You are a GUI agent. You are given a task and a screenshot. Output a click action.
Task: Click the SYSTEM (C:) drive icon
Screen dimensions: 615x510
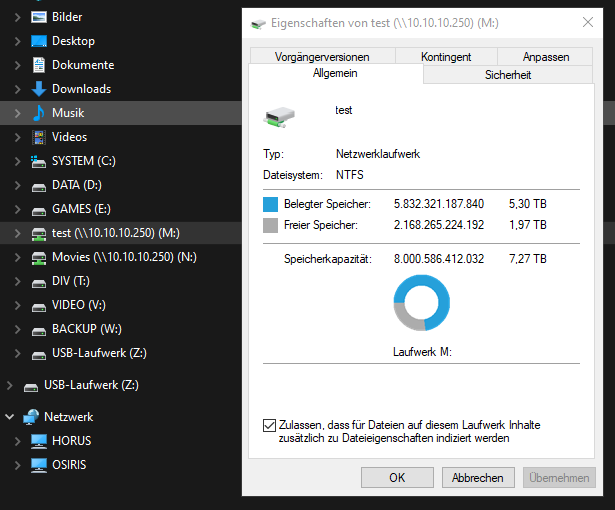click(x=38, y=161)
